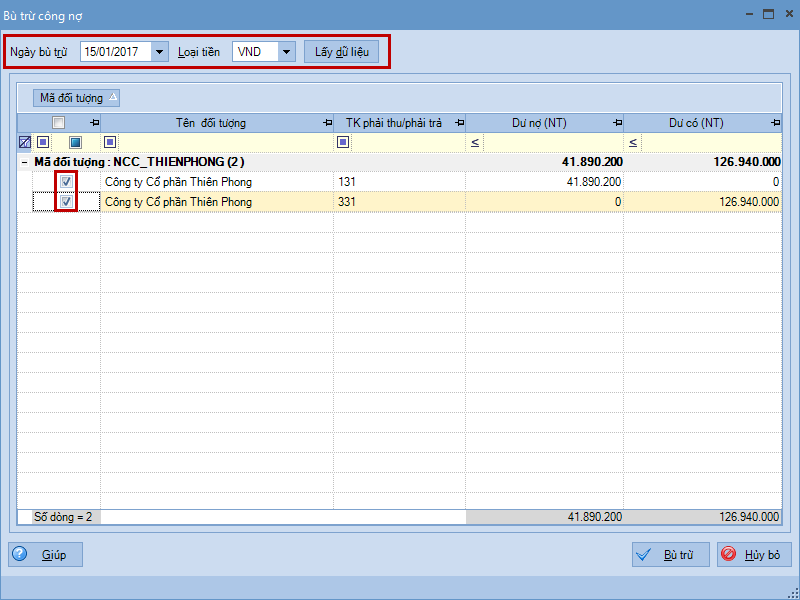Pin the Tên đối tượng column
This screenshot has width=800, height=600.
[328, 123]
